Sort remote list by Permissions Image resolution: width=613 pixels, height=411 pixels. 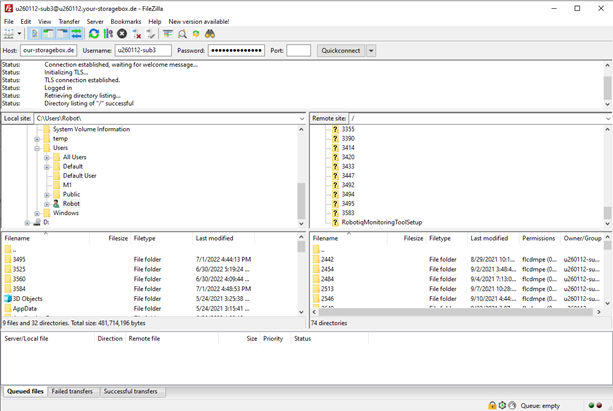[x=538, y=238]
